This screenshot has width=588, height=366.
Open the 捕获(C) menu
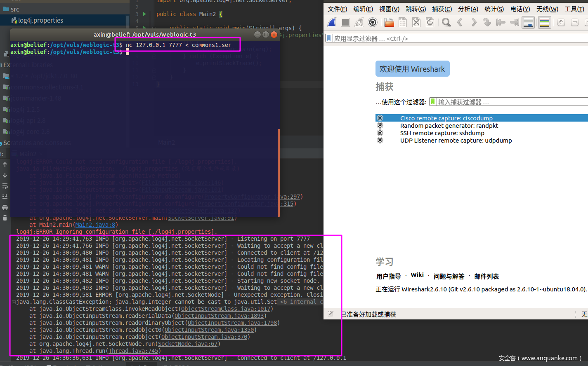442,9
